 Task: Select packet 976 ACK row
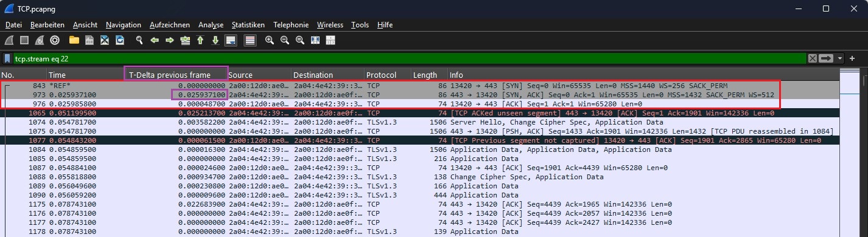419,103
